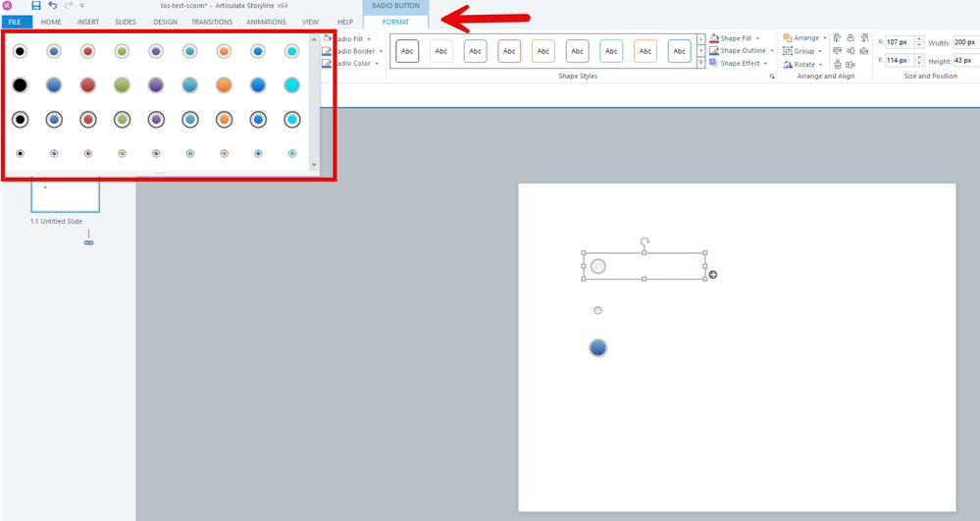Choose the dark-ringed purple radio style

(x=156, y=120)
